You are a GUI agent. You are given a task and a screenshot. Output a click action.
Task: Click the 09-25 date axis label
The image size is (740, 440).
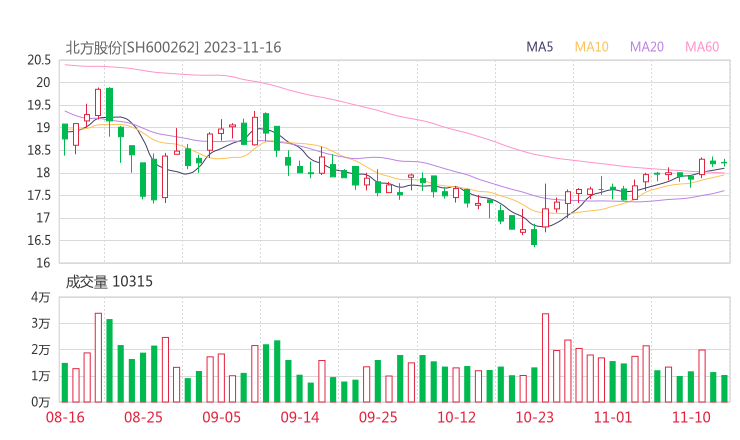378,417
